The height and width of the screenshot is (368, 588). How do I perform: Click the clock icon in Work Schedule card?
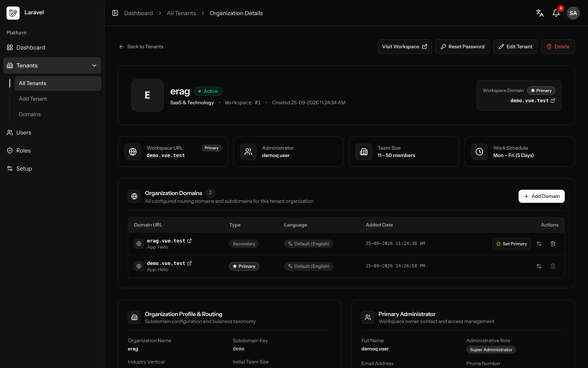click(x=479, y=152)
